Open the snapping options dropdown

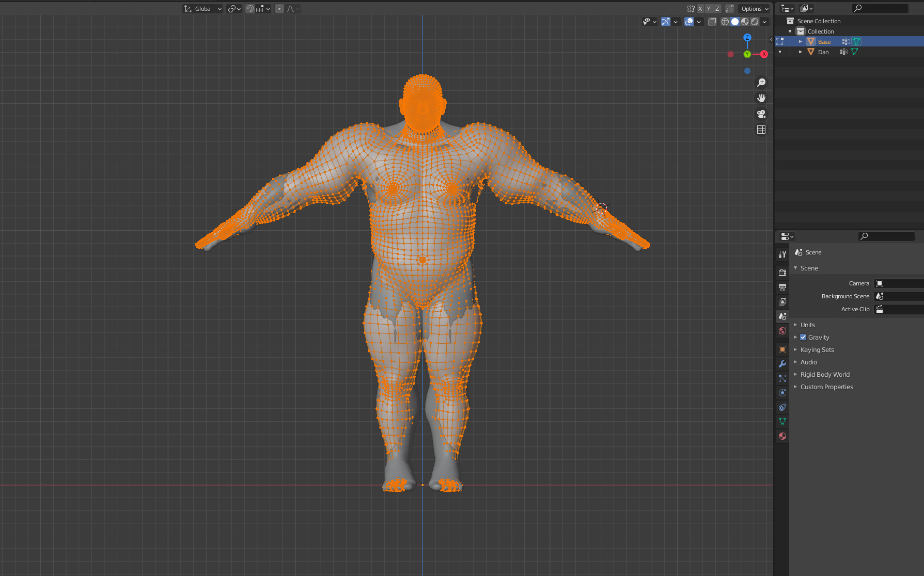click(x=263, y=9)
